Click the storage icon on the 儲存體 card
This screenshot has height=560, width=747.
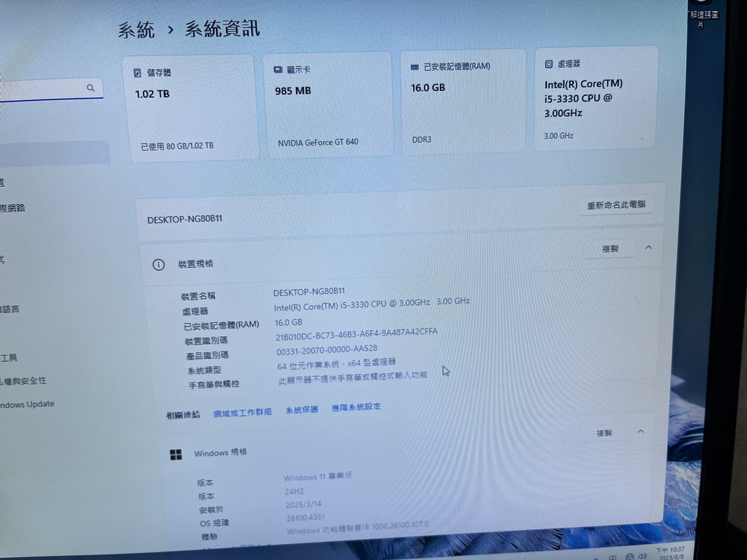pyautogui.click(x=137, y=73)
